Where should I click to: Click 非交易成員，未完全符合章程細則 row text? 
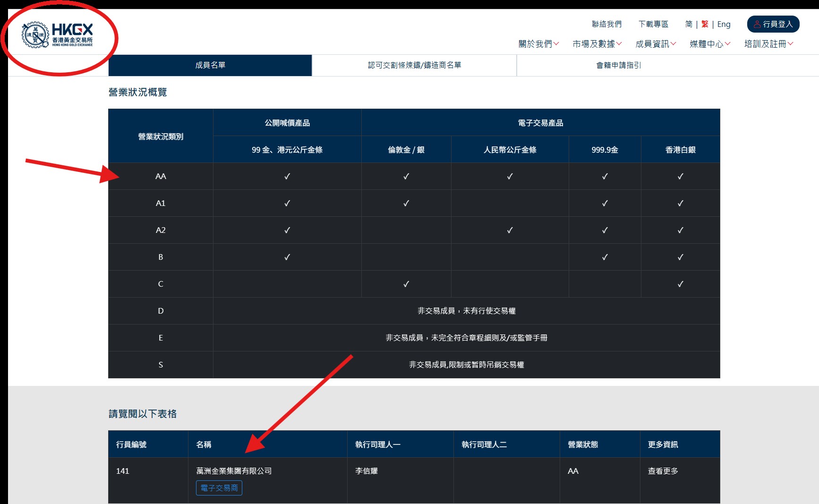[x=467, y=338]
